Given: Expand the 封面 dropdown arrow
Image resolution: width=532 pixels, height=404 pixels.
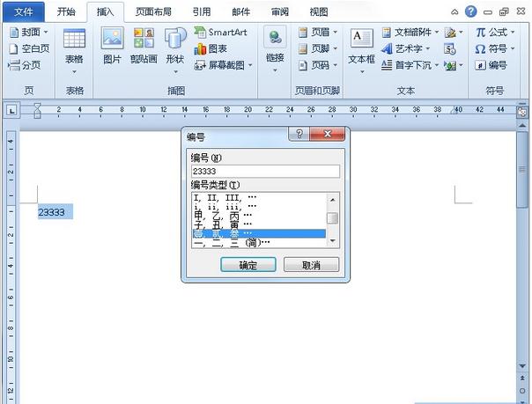Looking at the screenshot, I should [x=46, y=33].
